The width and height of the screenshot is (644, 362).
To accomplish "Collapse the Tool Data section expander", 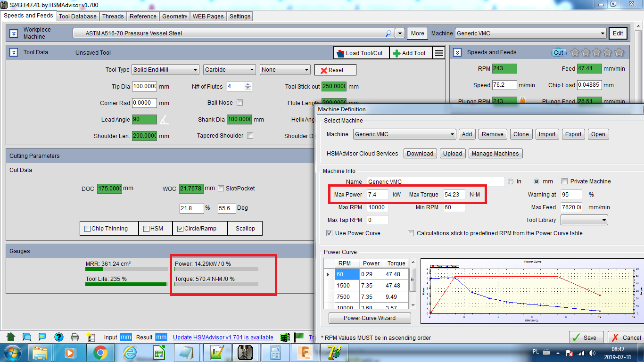I will pyautogui.click(x=14, y=52).
